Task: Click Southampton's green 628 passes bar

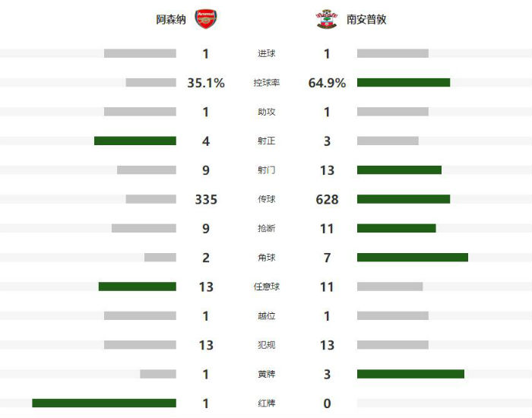Action: [404, 199]
